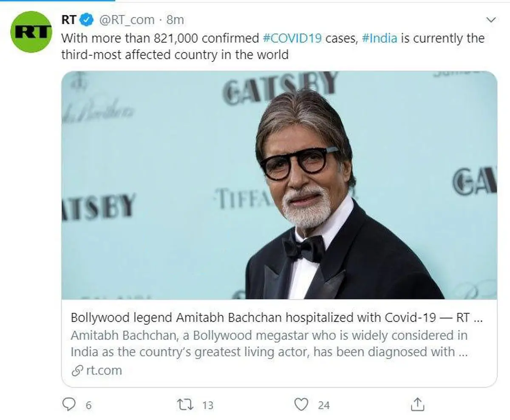Like the tweet with heart icon
This screenshot has height=420, width=510.
click(x=301, y=405)
